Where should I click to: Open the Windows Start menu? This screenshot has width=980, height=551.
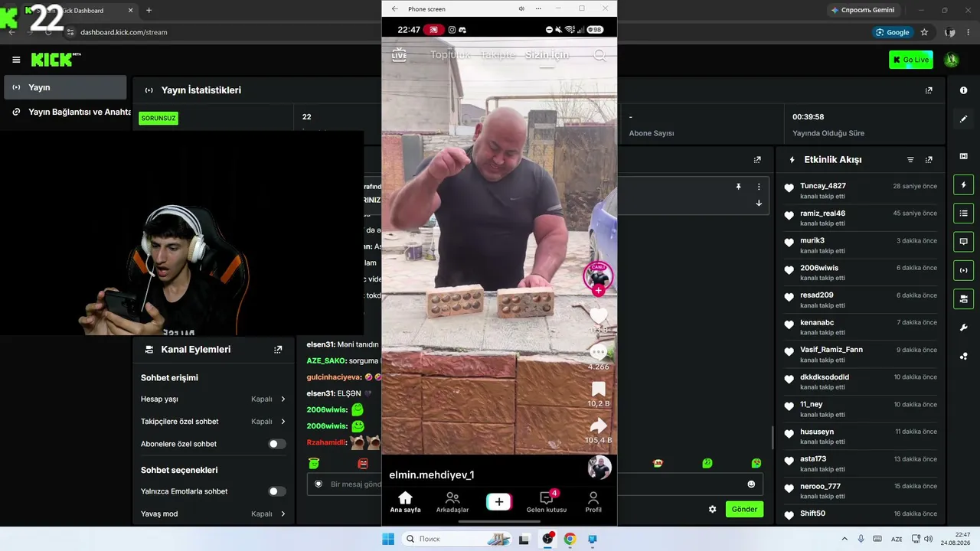click(x=388, y=539)
